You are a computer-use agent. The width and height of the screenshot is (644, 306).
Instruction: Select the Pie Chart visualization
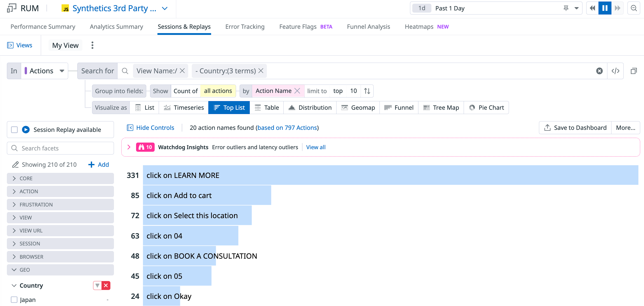click(486, 107)
